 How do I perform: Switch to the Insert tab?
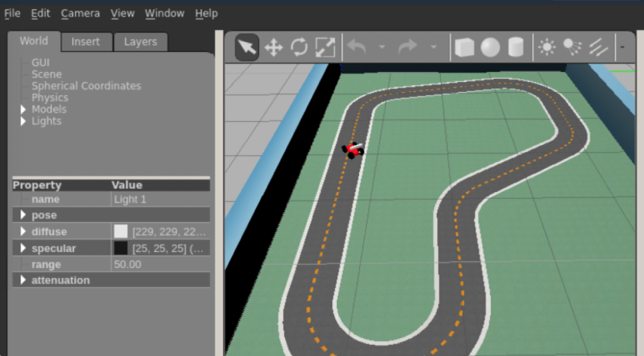[x=85, y=42]
